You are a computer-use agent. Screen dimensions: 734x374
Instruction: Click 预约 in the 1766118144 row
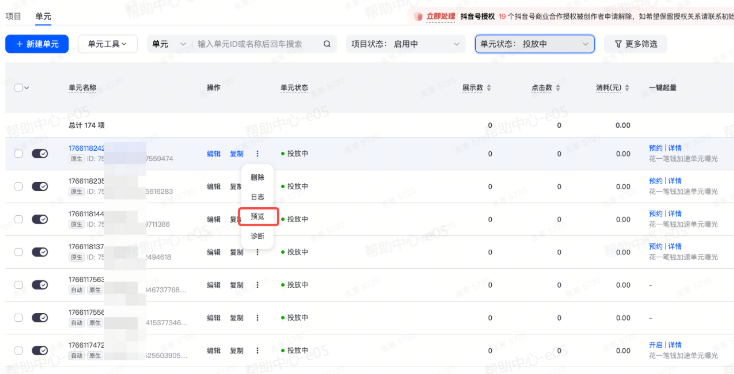[655, 213]
